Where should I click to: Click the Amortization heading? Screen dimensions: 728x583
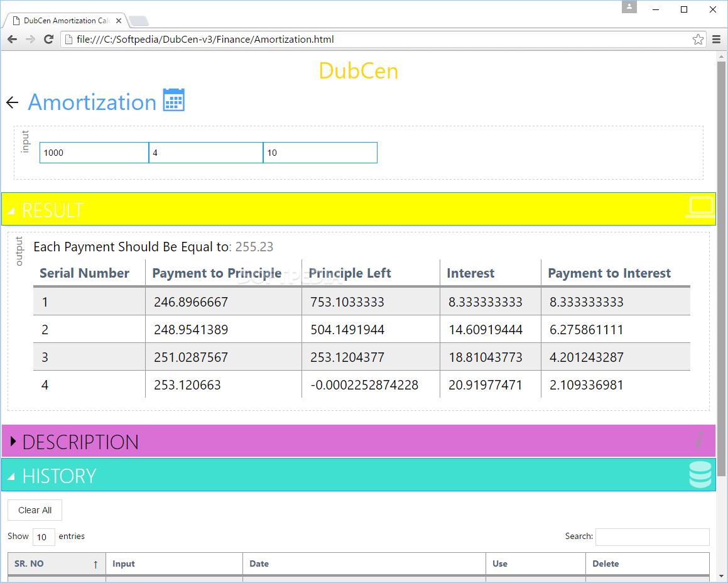tap(92, 102)
